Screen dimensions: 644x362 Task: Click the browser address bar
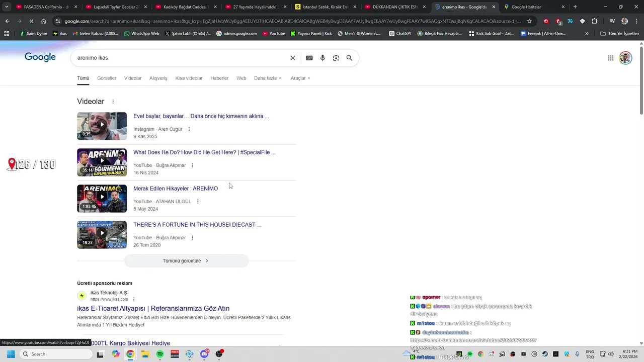pyautogui.click(x=292, y=21)
